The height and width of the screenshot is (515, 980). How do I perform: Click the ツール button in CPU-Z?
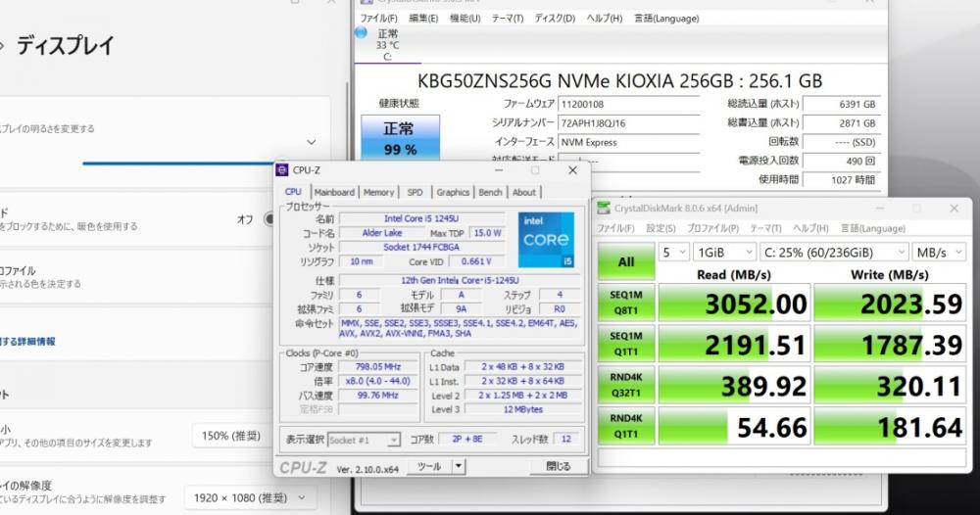tap(430, 466)
